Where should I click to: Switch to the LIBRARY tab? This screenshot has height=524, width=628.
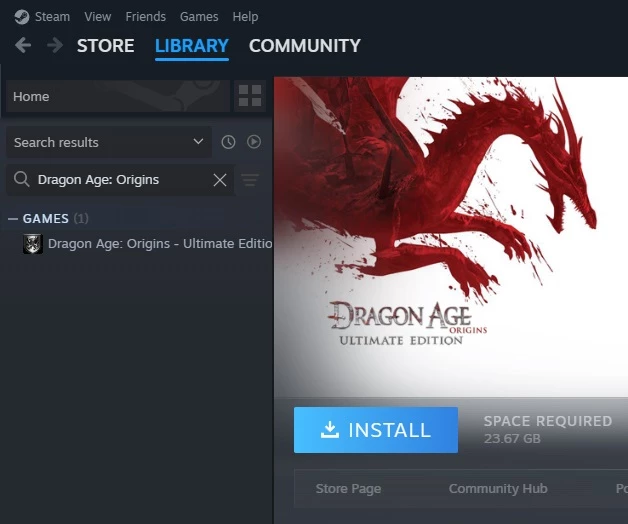tap(192, 46)
